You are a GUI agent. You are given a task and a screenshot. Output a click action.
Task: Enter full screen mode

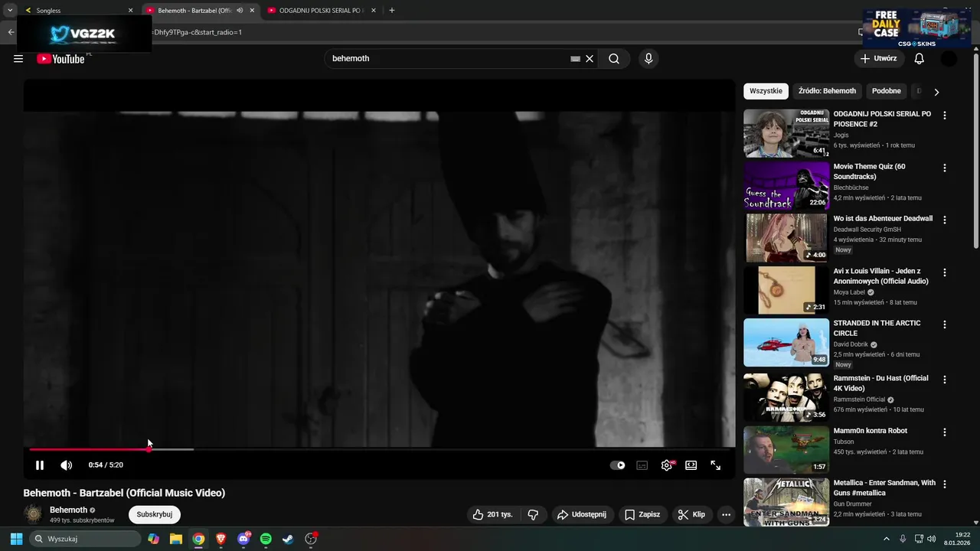click(x=716, y=465)
